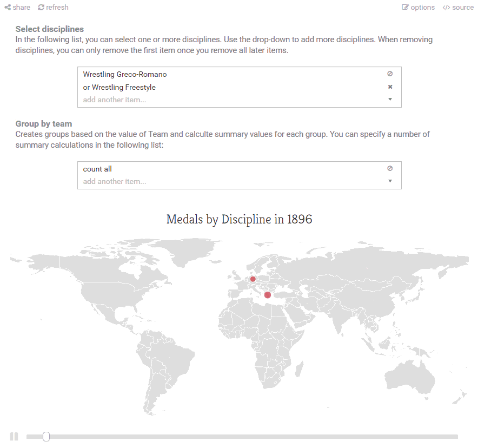Remove the Wrestling Freestyle item
The width and height of the screenshot is (478, 448).
tap(390, 87)
